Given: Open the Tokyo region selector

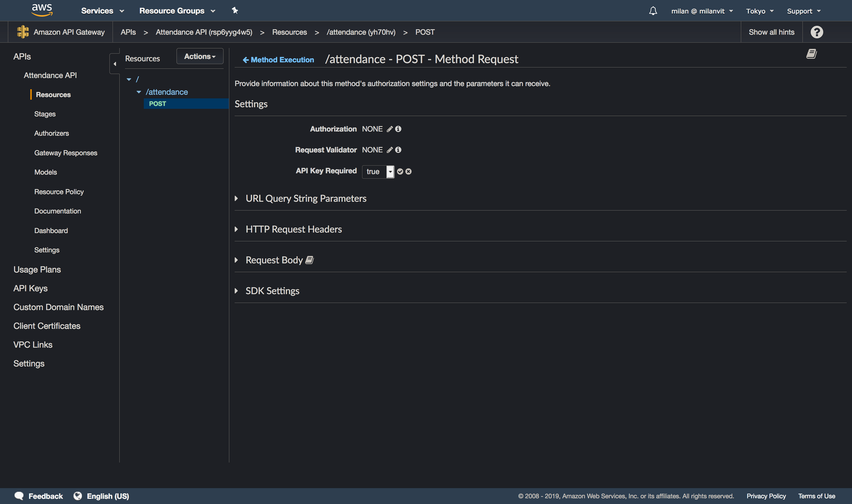Looking at the screenshot, I should pyautogui.click(x=760, y=11).
